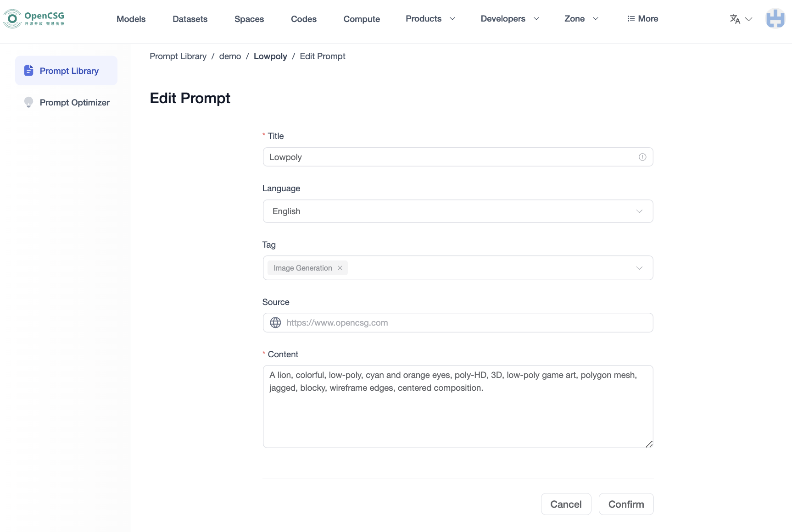Click the OpenCSG logo
792x532 pixels.
[33, 18]
